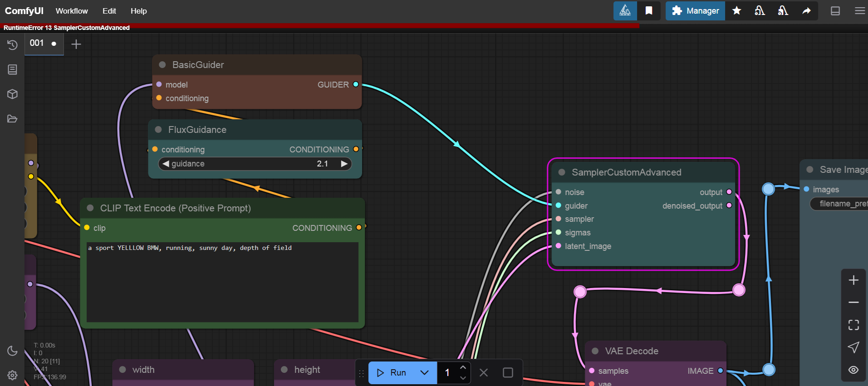868x386 pixels.
Task: Click the share arrow icon
Action: [806, 11]
